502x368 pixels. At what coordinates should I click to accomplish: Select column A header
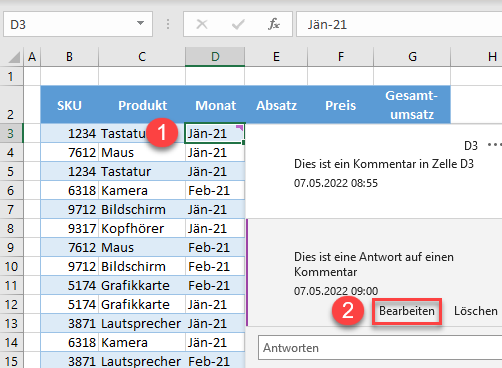32,57
